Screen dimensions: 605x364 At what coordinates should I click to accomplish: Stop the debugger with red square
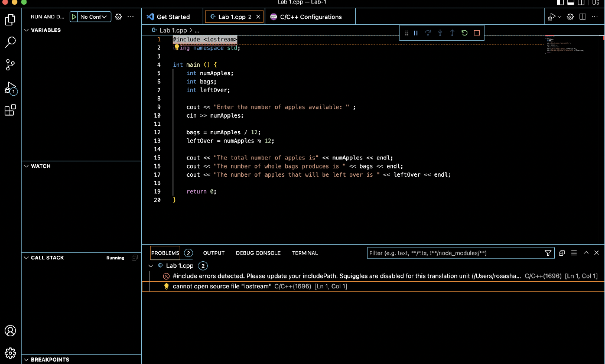coord(477,33)
